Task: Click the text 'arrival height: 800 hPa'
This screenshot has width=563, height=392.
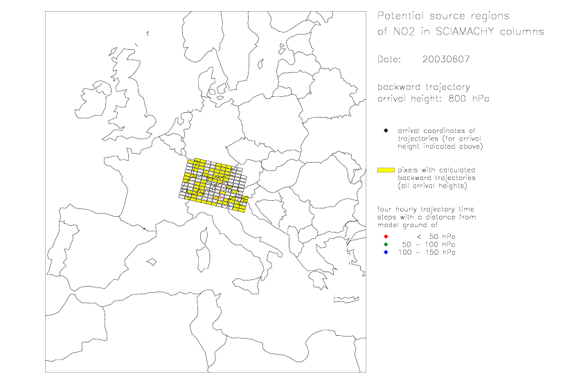Action: coord(434,99)
